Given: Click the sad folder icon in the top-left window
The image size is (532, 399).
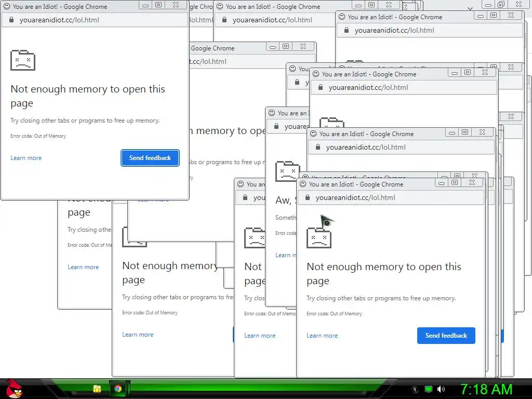Looking at the screenshot, I should pyautogui.click(x=23, y=60).
